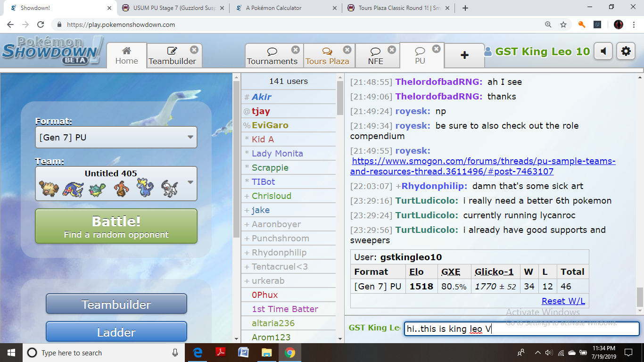Open a new browser tab
The height and width of the screenshot is (362, 644).
click(x=465, y=8)
